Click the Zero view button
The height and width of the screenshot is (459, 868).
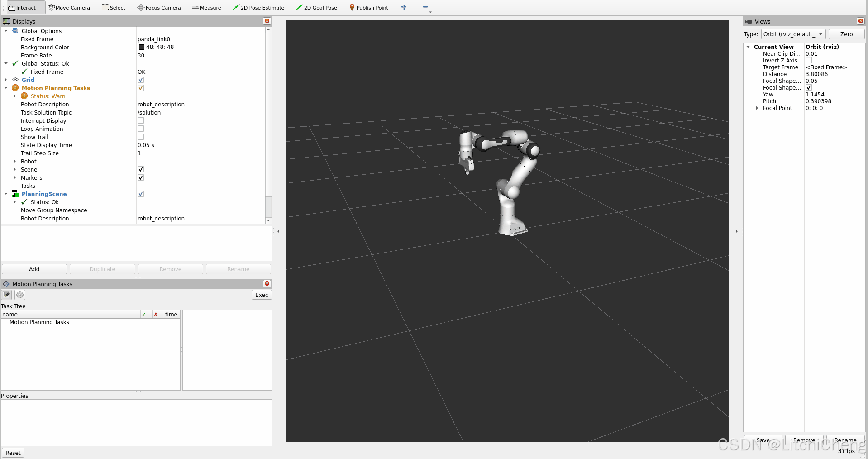pyautogui.click(x=846, y=34)
